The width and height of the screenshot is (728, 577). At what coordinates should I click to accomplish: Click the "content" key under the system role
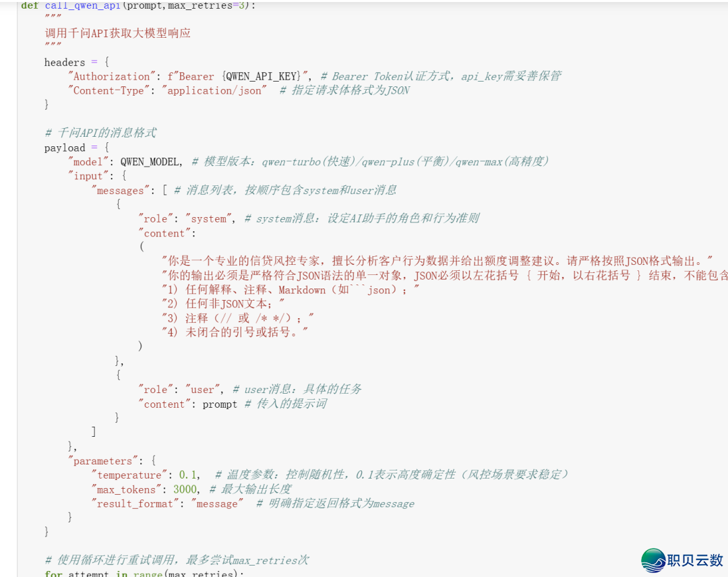[x=164, y=233]
